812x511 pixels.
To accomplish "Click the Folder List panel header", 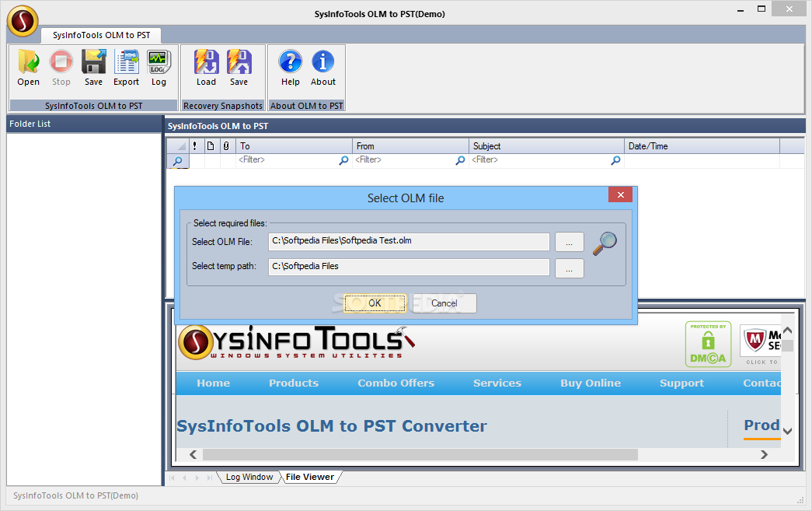I will tap(84, 124).
